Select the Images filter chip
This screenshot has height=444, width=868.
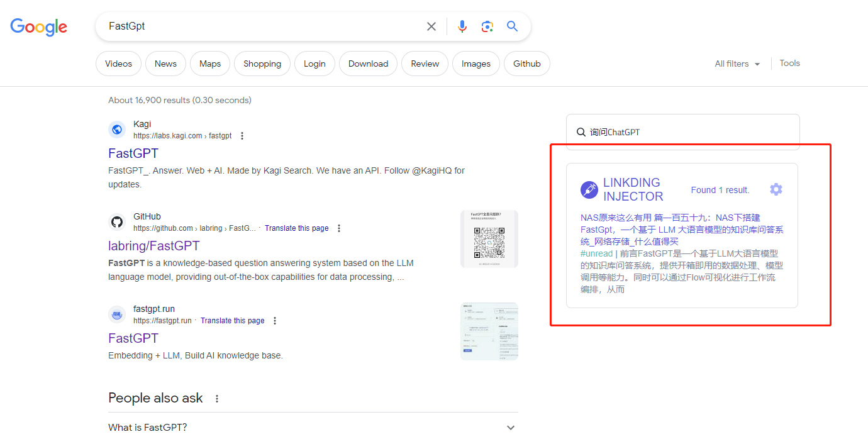[x=476, y=64]
